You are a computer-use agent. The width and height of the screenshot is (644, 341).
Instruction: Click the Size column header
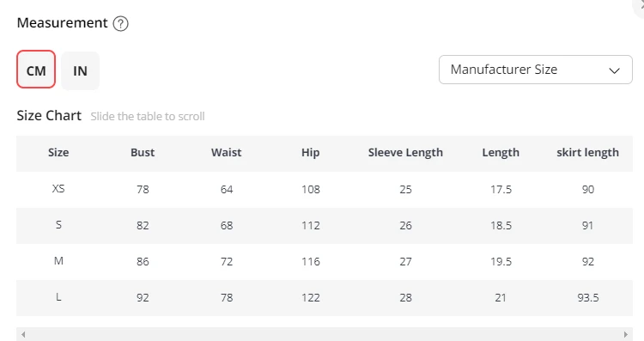pos(58,153)
